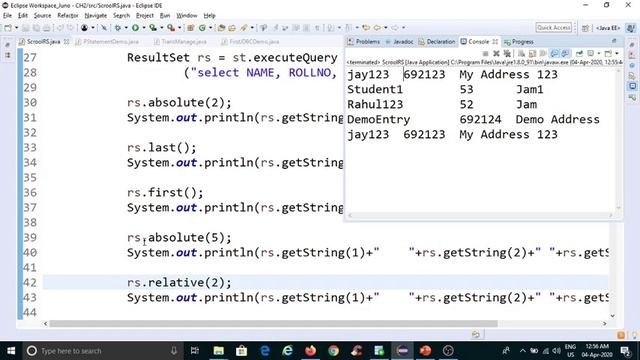Open File Explorer from the taskbar
Screen dimensions: 640x360
click(219, 351)
